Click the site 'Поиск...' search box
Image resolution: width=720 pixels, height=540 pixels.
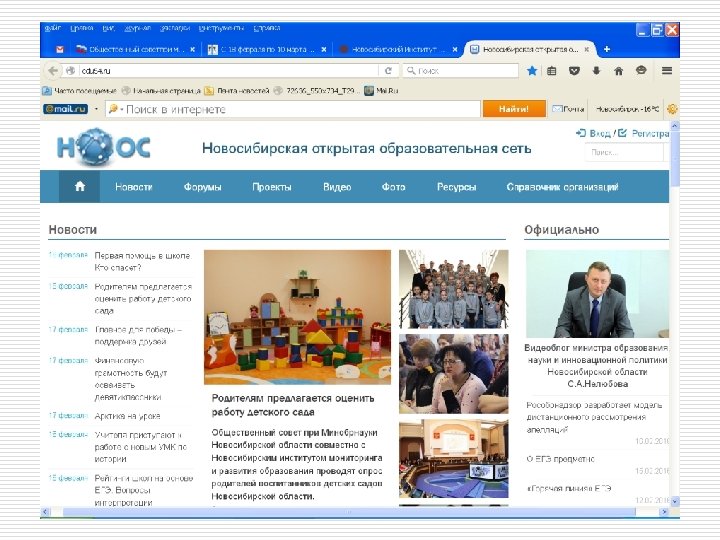pyautogui.click(x=624, y=152)
